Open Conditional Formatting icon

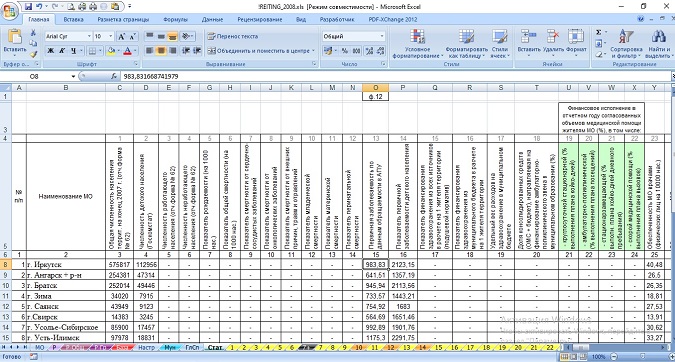417,44
